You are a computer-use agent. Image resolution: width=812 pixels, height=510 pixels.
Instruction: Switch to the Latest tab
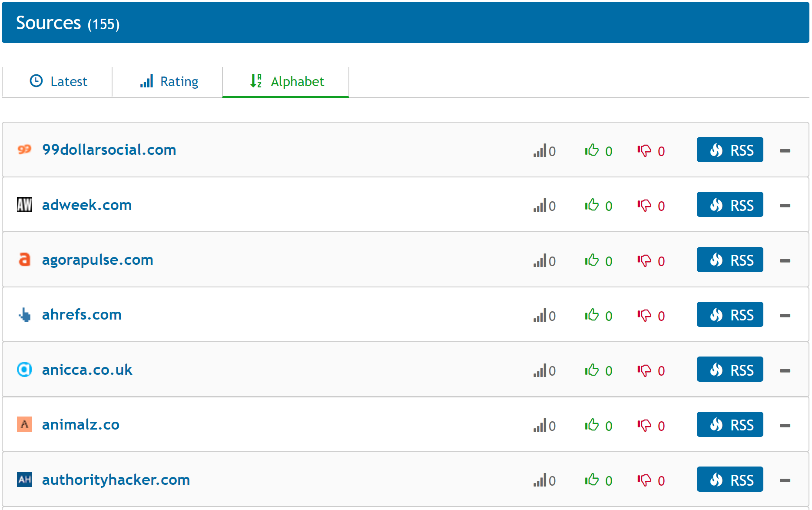58,82
